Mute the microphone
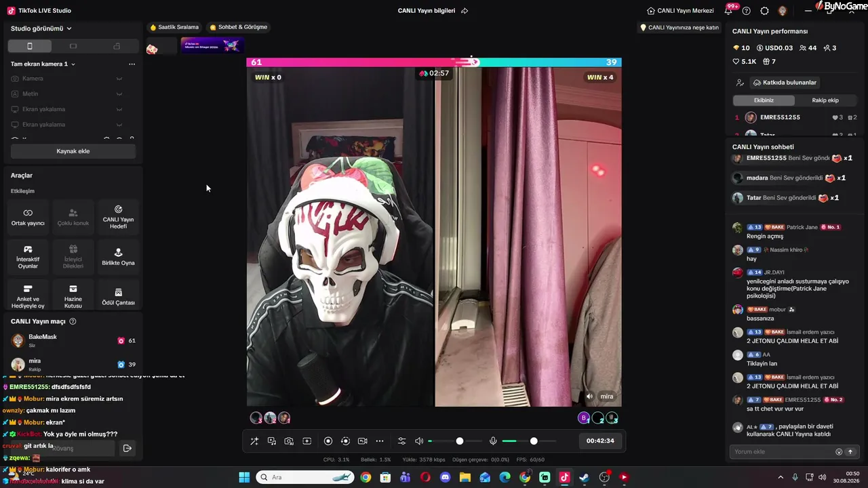The image size is (868, 488). click(x=493, y=441)
